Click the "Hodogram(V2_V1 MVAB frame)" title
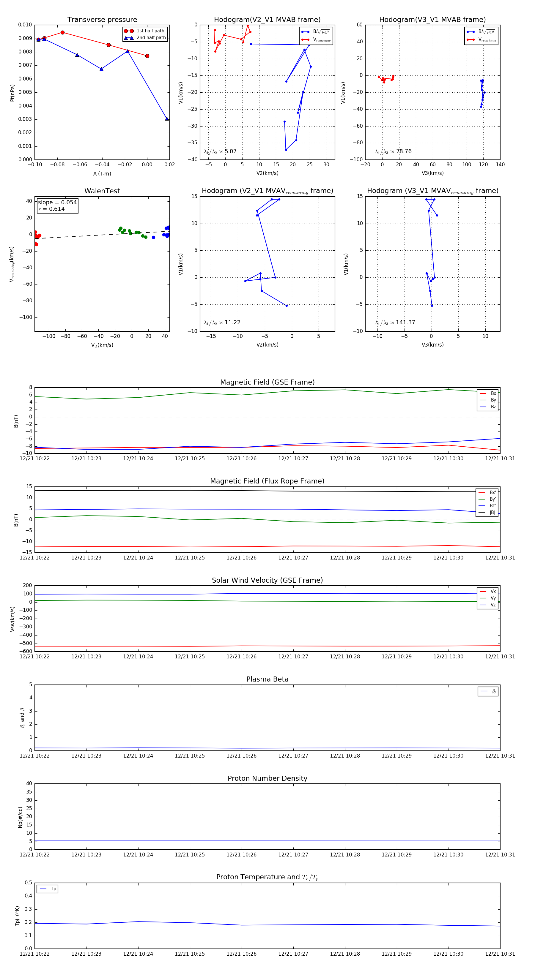 (x=267, y=20)
